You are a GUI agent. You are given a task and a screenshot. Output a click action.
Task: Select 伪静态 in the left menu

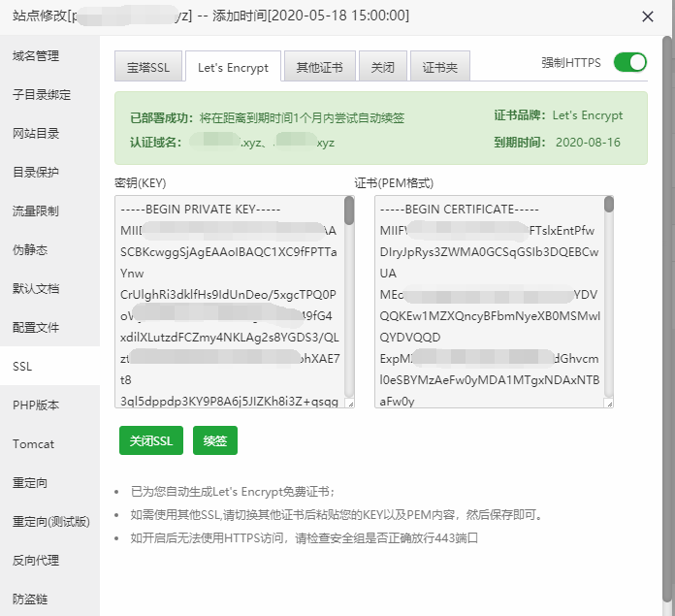[x=30, y=250]
